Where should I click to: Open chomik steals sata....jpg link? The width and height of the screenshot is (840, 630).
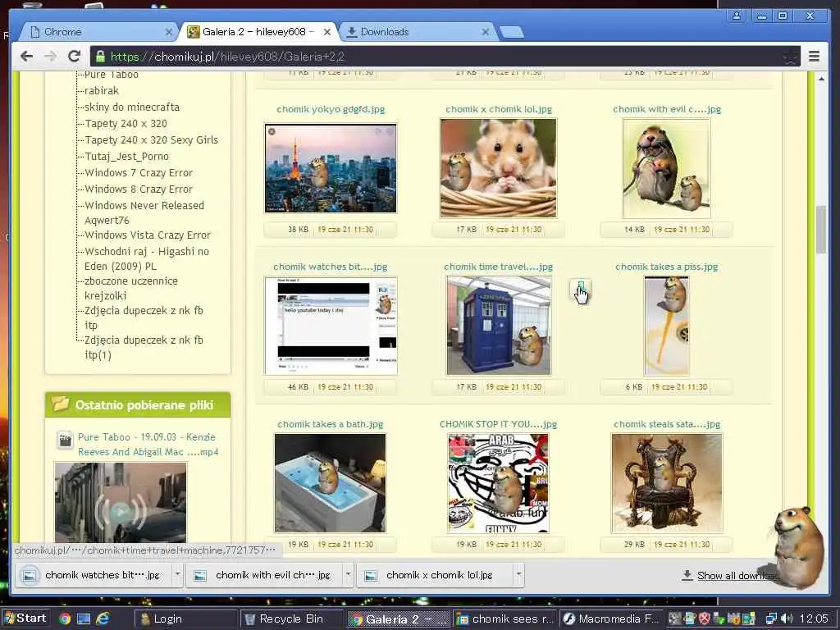(667, 424)
